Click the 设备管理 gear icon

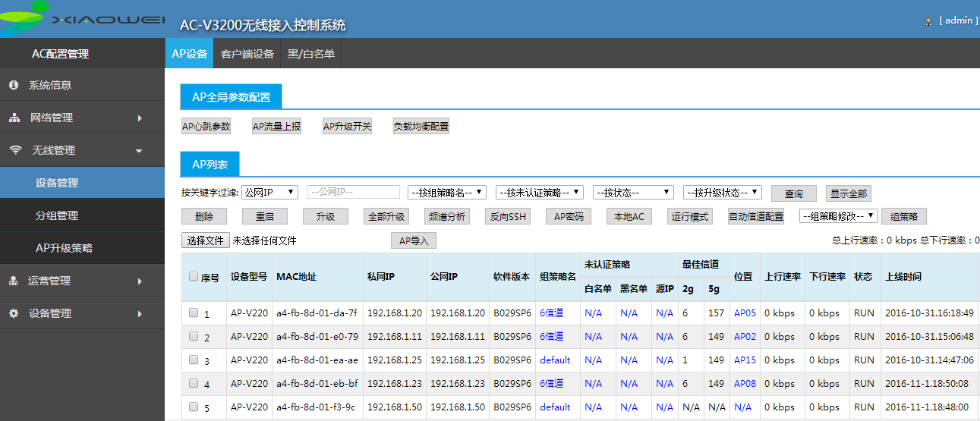point(14,313)
